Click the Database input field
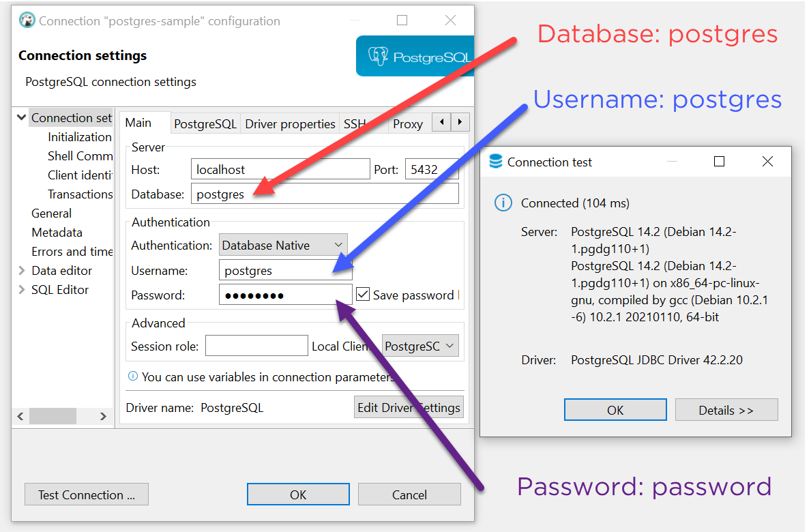This screenshot has height=532, width=811. pyautogui.click(x=325, y=194)
